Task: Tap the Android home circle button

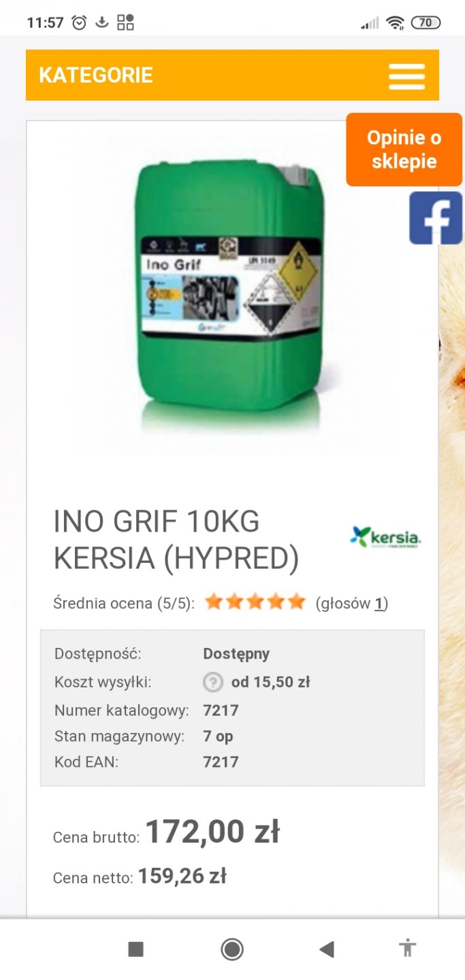Action: pyautogui.click(x=232, y=949)
